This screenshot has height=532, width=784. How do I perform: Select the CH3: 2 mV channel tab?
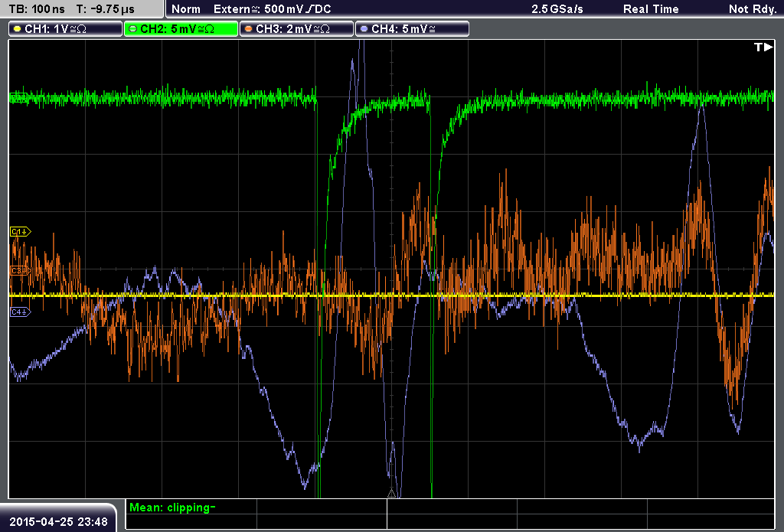[296, 29]
